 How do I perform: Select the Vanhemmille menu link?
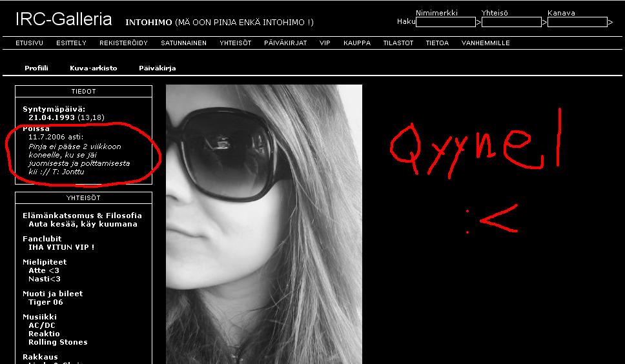[x=486, y=43]
